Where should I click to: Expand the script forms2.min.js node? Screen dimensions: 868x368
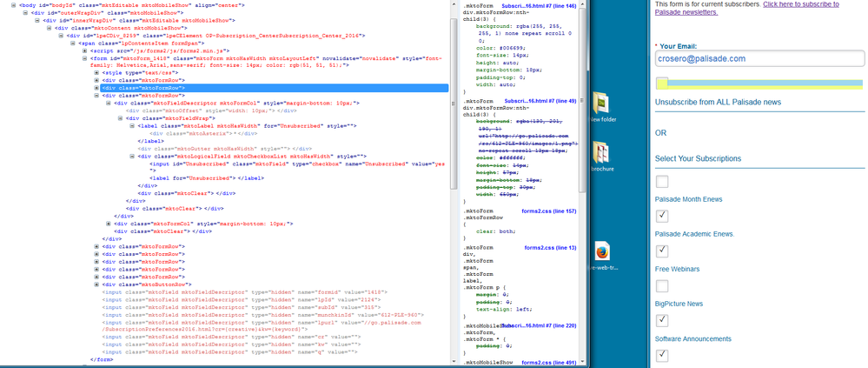click(x=84, y=50)
